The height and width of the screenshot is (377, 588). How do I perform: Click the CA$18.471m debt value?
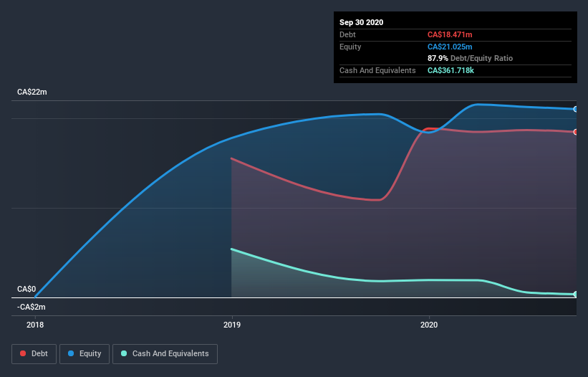click(450, 34)
